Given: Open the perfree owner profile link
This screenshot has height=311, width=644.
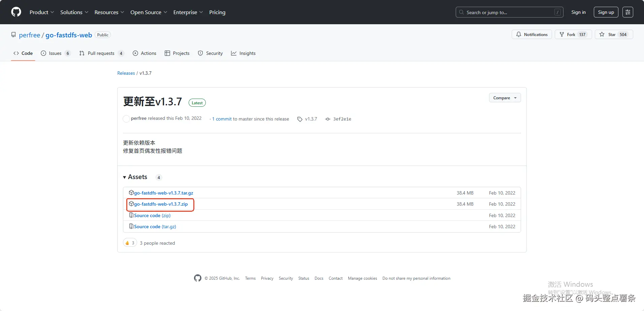Looking at the screenshot, I should (x=30, y=35).
